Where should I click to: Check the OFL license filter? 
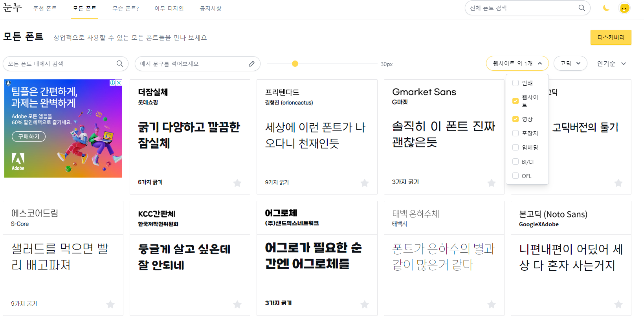(516, 176)
